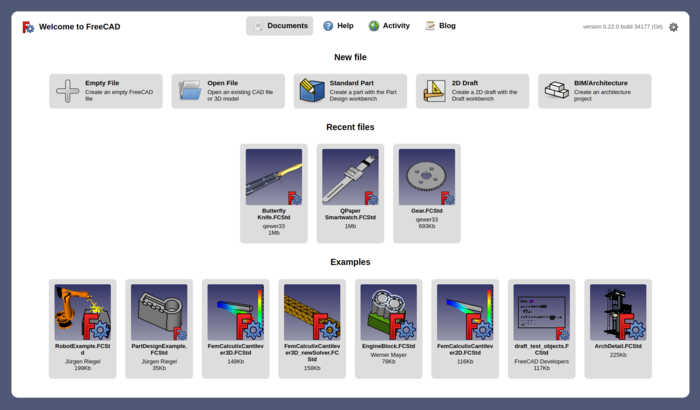Click the Documents page icon
Image resolution: width=700 pixels, height=410 pixels.
click(x=258, y=26)
